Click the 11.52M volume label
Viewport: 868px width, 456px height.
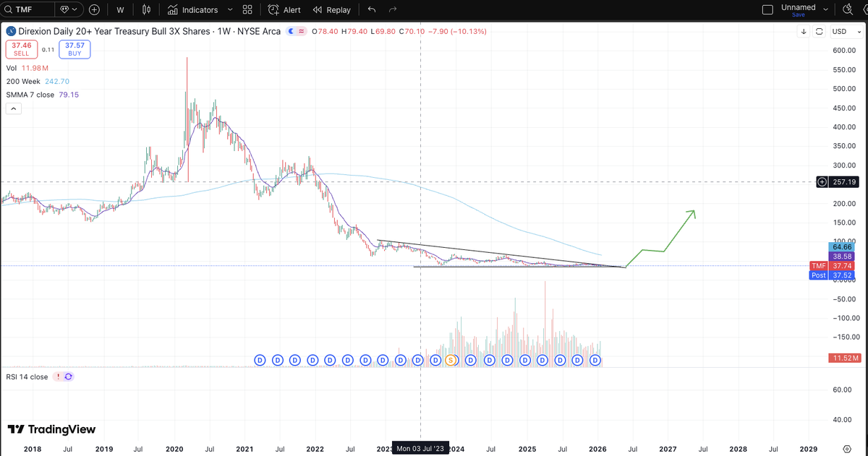(x=844, y=358)
